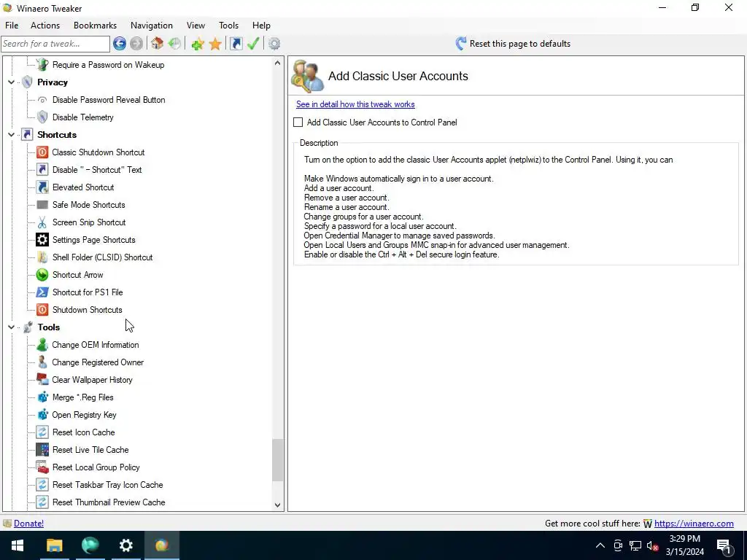This screenshot has width=747, height=560.
Task: Collapse the Tools tree section
Action: [x=11, y=327]
